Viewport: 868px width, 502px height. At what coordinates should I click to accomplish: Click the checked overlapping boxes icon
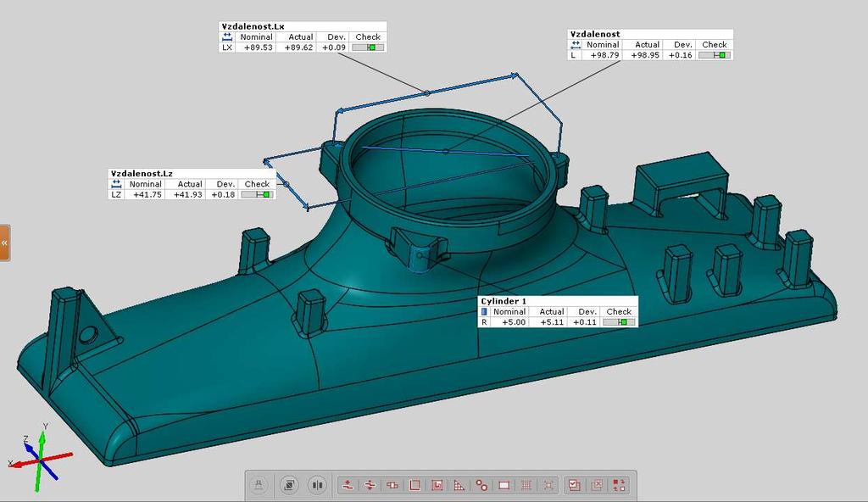point(575,485)
